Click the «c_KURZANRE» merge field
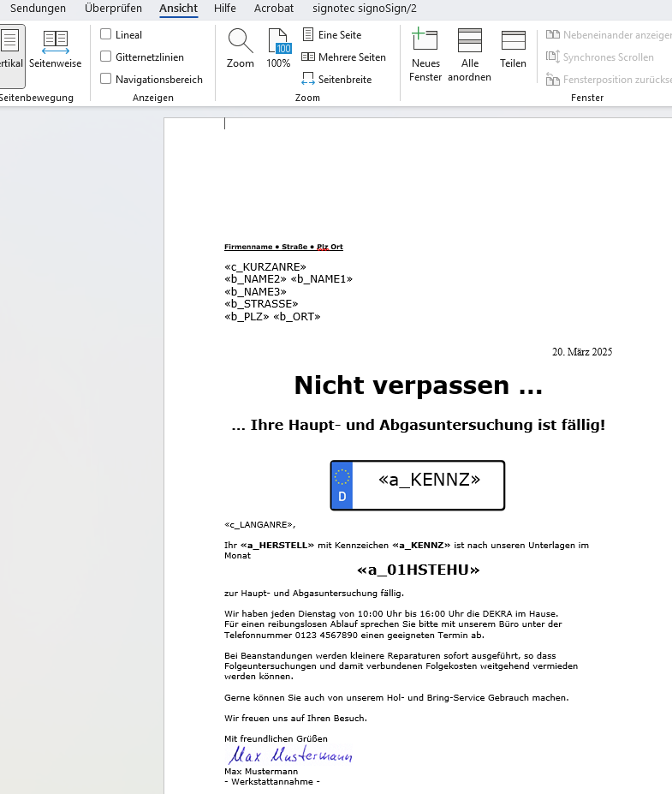The height and width of the screenshot is (794, 672). tap(265, 267)
